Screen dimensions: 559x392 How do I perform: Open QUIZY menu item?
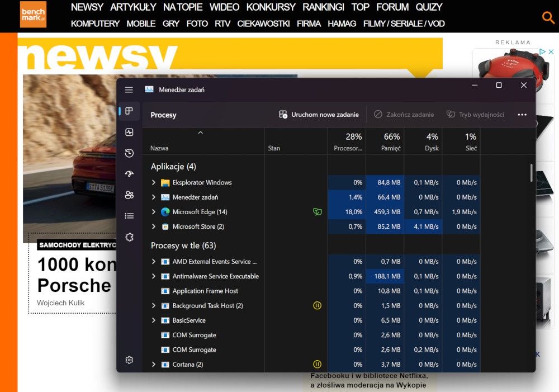pos(429,7)
